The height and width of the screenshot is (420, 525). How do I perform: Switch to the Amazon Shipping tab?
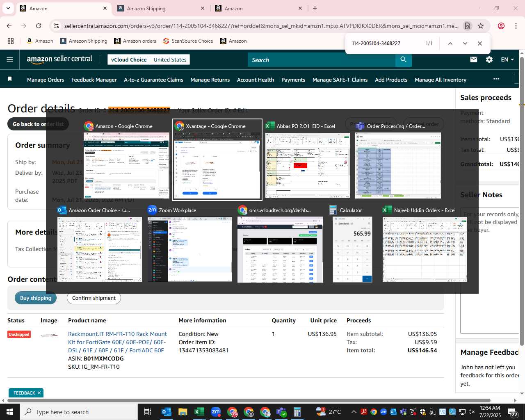pyautogui.click(x=161, y=8)
